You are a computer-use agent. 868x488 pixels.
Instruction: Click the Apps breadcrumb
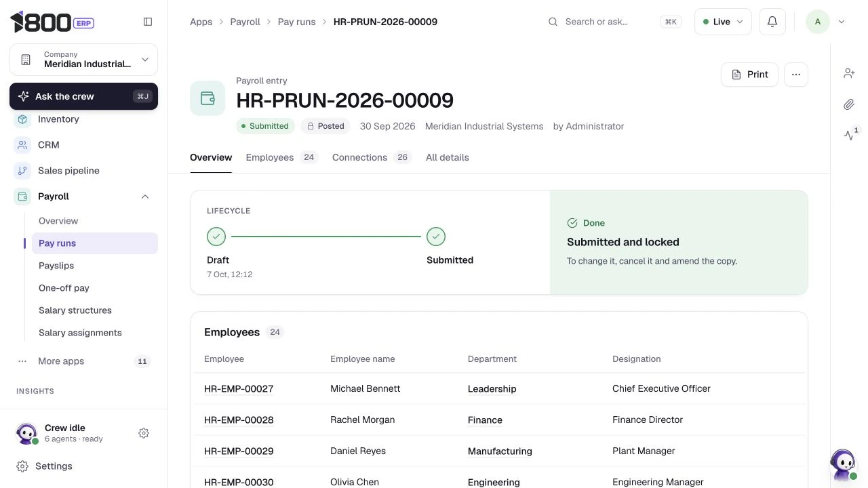pyautogui.click(x=201, y=22)
